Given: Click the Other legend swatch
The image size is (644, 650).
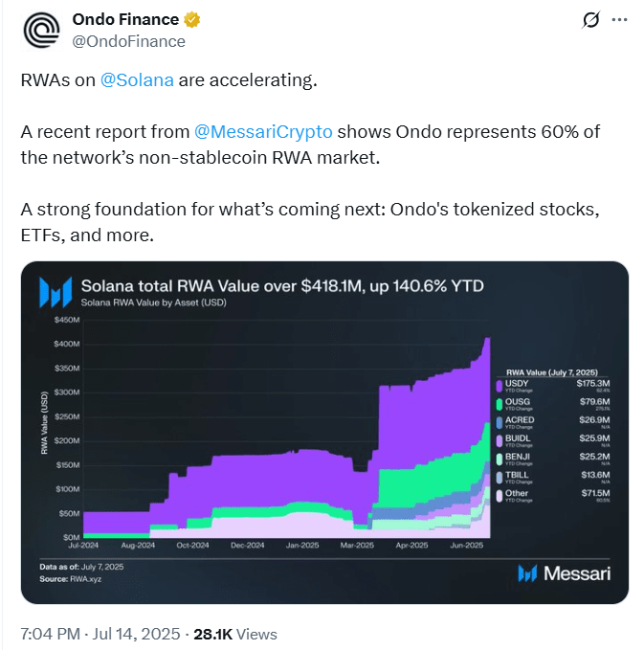Looking at the screenshot, I should [x=499, y=495].
